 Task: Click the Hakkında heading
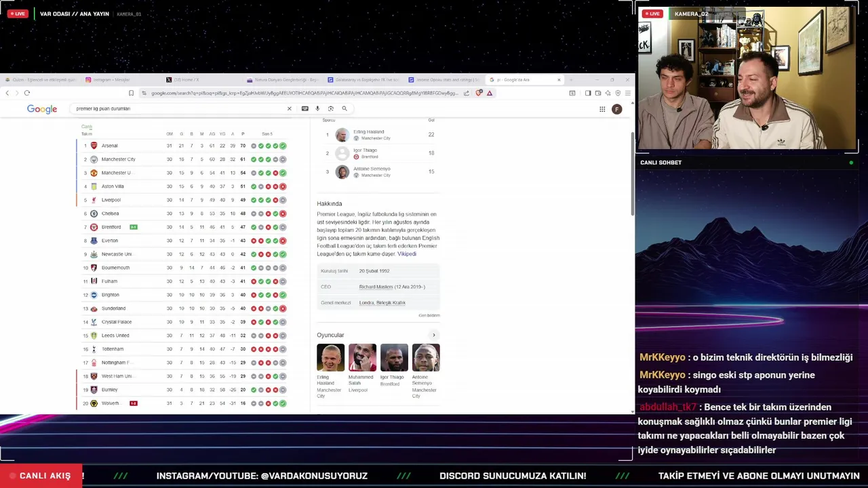tap(330, 203)
